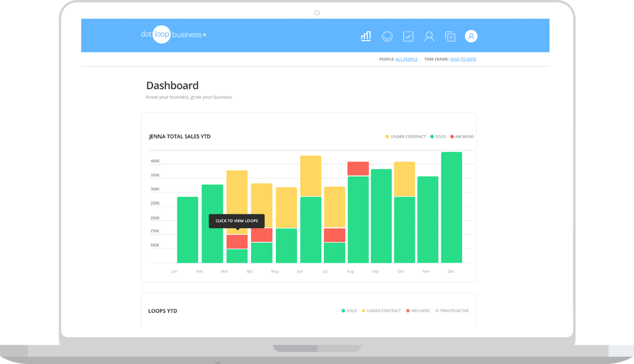Change the YEAR TO DATE time frame
Screen dimensions: 634x364
463,59
